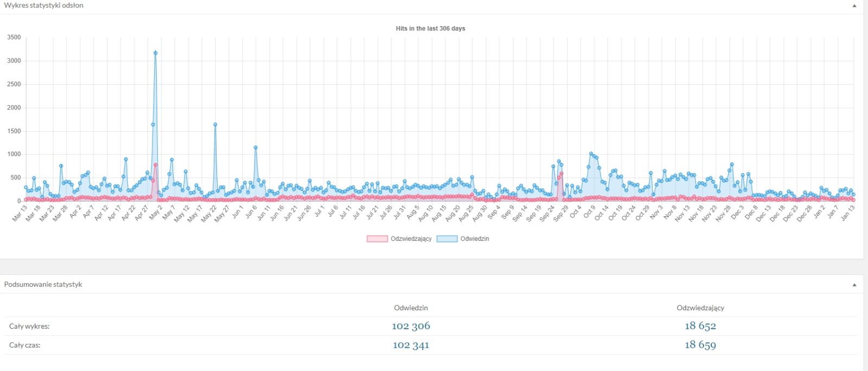Select the May 22 spike data point
Screen dimensions: 868x371
pyautogui.click(x=215, y=125)
